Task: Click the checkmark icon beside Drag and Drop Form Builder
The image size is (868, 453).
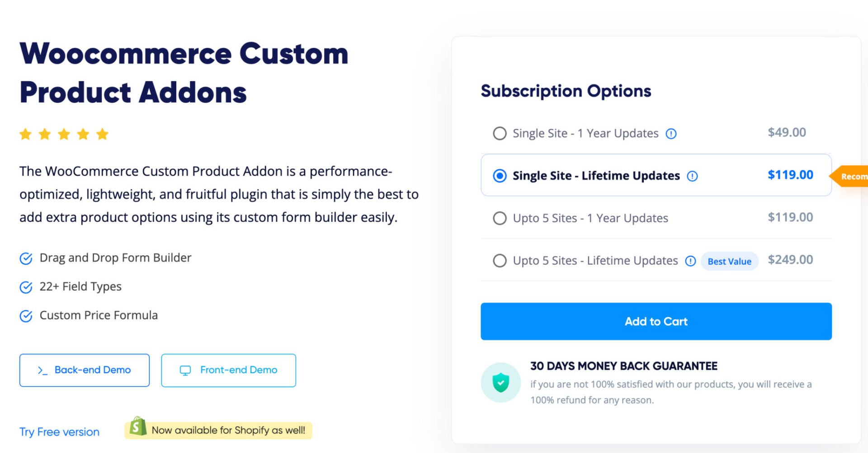Action: 26,258
